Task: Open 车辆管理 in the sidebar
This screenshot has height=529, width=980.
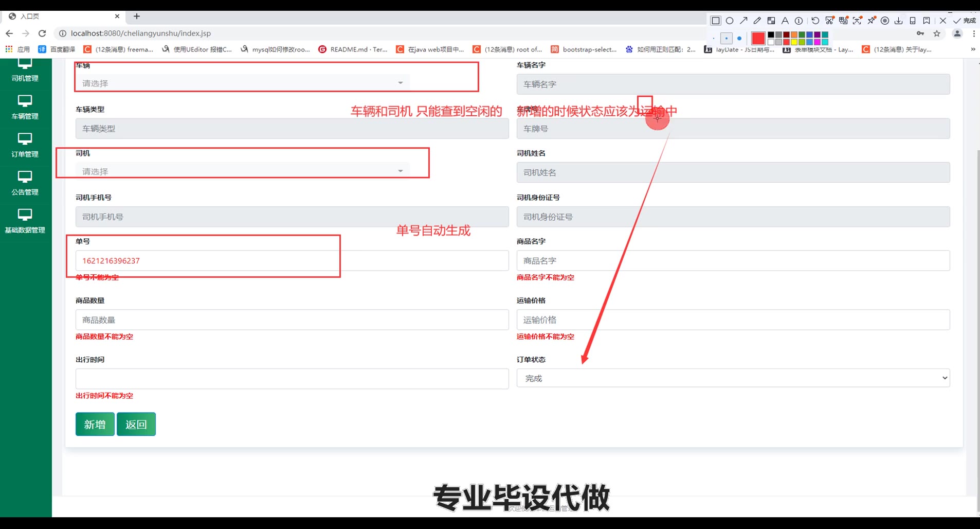Action: point(25,107)
